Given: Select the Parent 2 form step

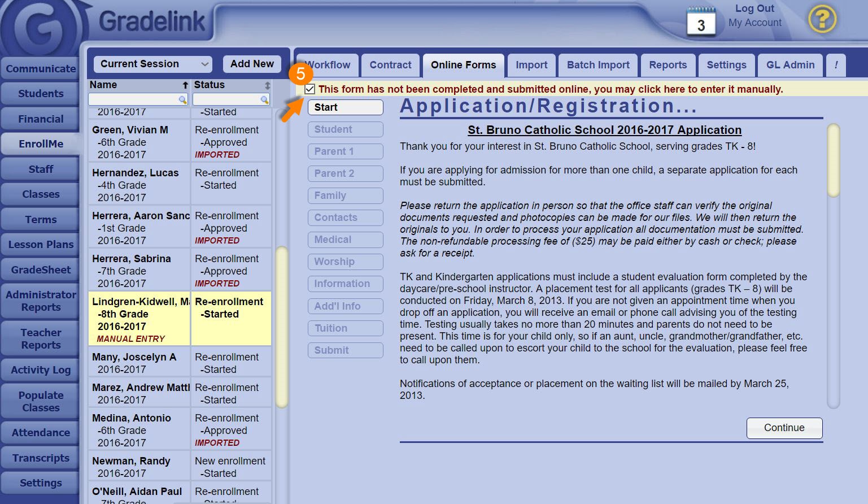Looking at the screenshot, I should pos(345,173).
